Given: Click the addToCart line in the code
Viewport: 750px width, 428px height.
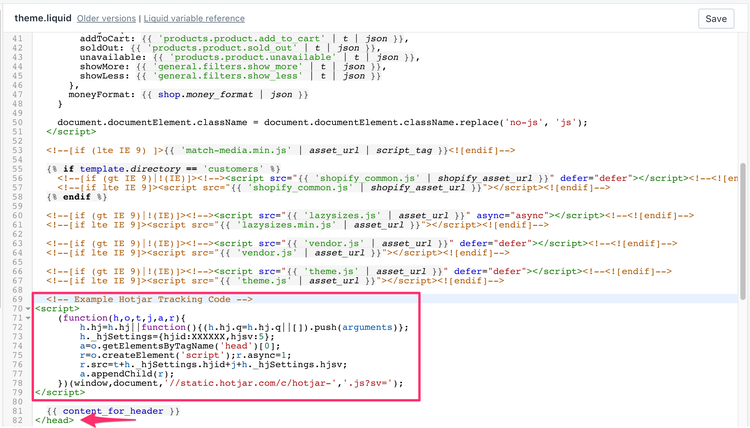Looking at the screenshot, I should [x=244, y=39].
